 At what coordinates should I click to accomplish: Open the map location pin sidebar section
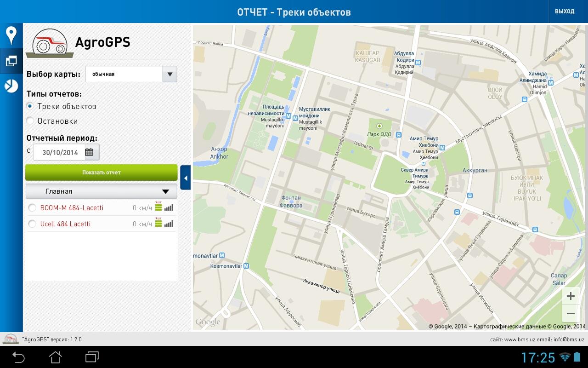coord(11,35)
